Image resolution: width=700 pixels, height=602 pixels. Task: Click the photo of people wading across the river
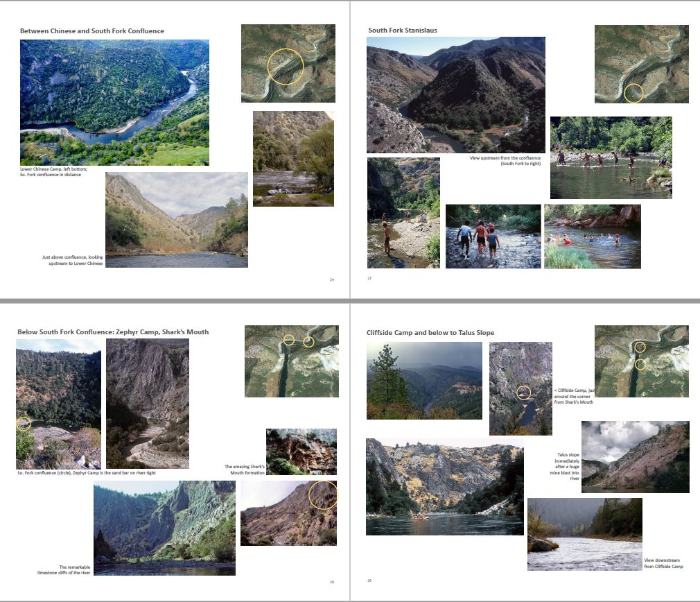[x=611, y=157]
